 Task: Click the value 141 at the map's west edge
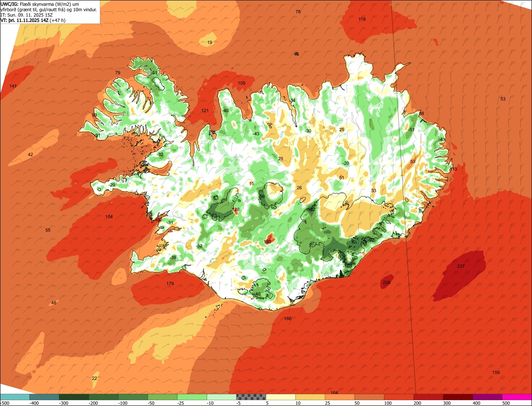point(13,86)
